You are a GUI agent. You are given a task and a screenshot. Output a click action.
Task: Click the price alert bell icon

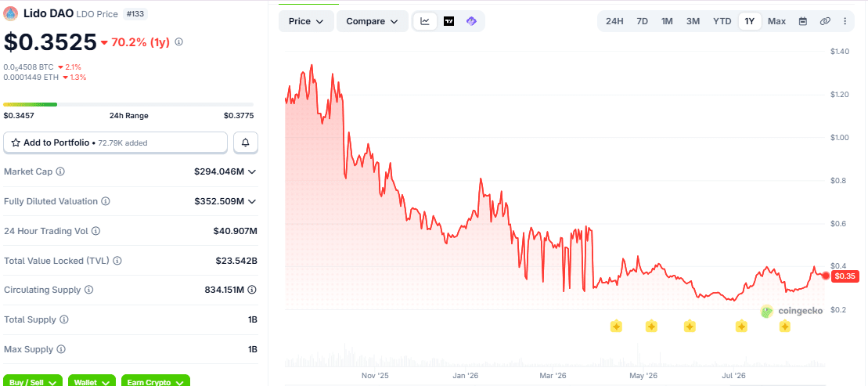pyautogui.click(x=246, y=142)
